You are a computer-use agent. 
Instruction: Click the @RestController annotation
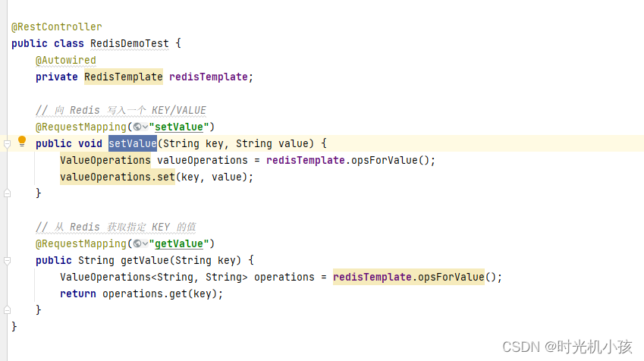(57, 27)
